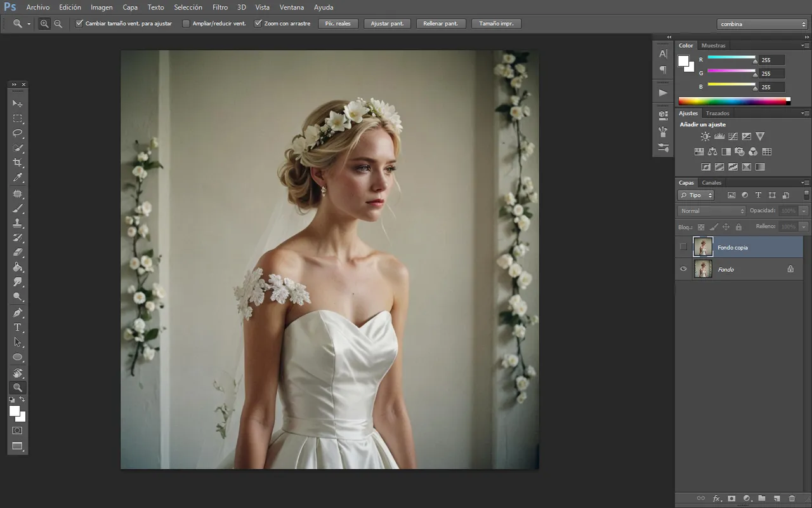812x508 pixels.
Task: Change the screen mode
Action: [18, 446]
